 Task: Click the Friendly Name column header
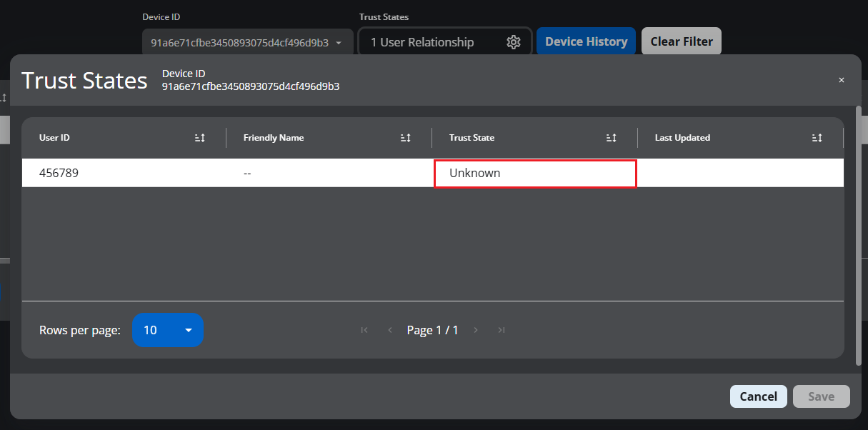(x=274, y=138)
